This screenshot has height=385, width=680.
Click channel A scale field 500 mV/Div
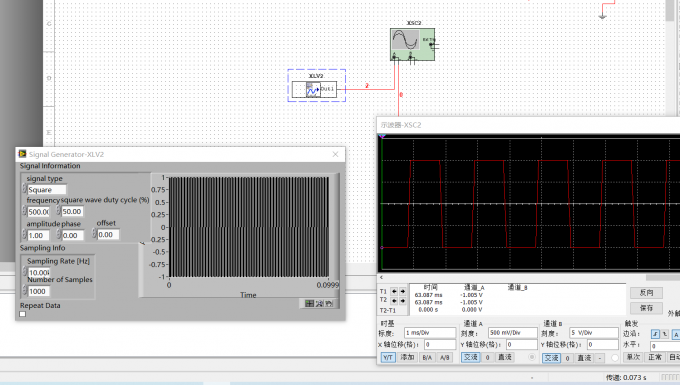pyautogui.click(x=513, y=333)
